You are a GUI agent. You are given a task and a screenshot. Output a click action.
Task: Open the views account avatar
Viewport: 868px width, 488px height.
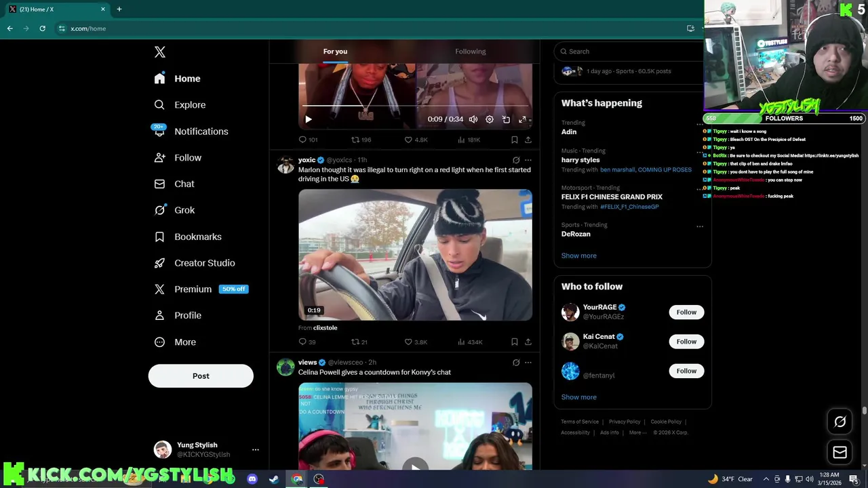pos(285,367)
